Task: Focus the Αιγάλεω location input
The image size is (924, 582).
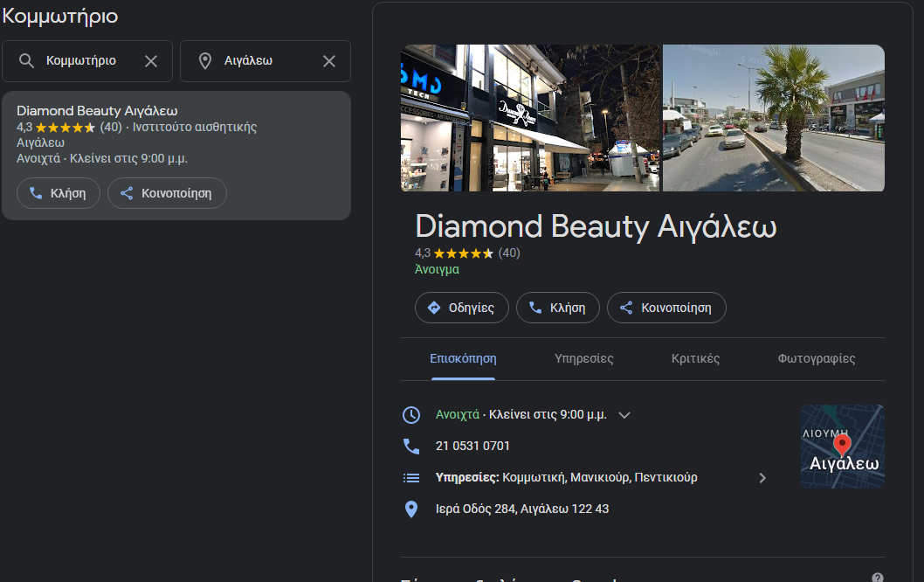Action: point(265,61)
